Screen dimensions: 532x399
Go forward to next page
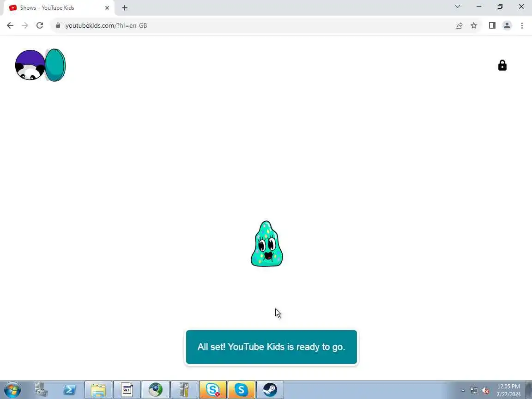[x=25, y=25]
